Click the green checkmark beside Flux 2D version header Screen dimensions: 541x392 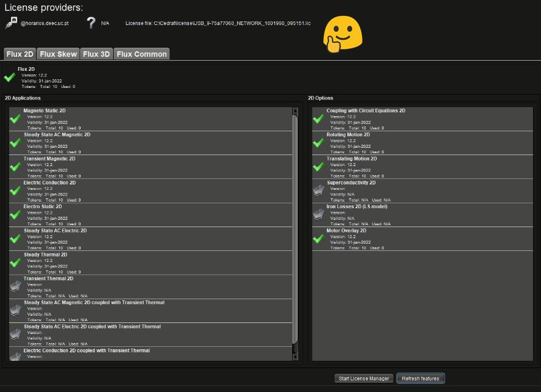tap(10, 77)
